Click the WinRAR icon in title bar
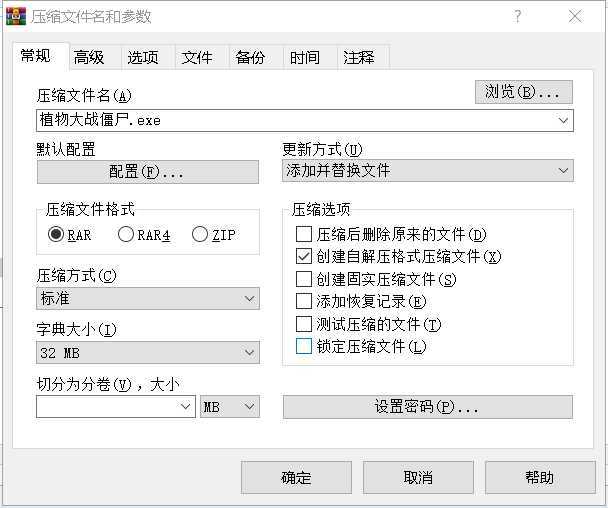 click(16, 16)
